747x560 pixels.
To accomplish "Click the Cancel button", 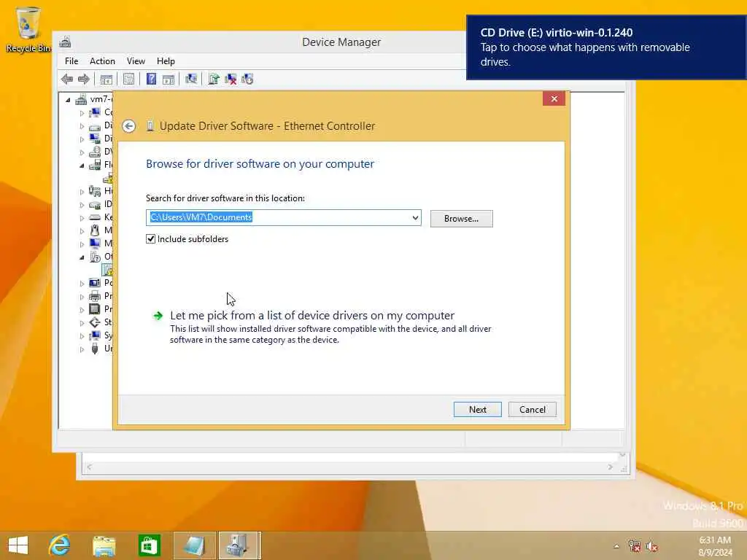I will [x=532, y=410].
